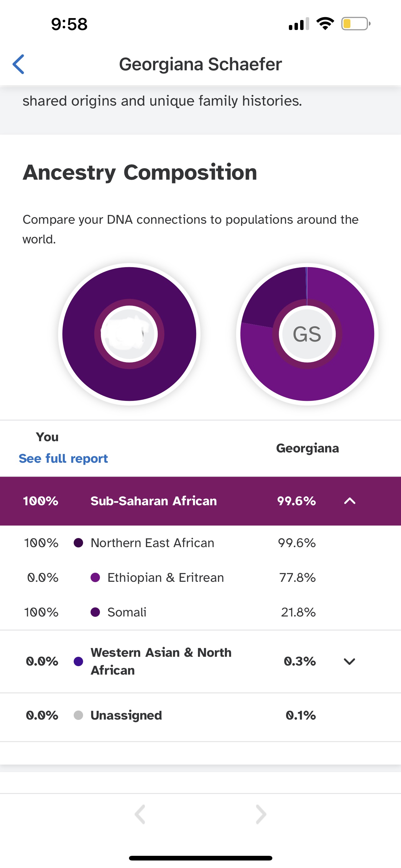Tap the Wi-Fi status icon

point(325,23)
